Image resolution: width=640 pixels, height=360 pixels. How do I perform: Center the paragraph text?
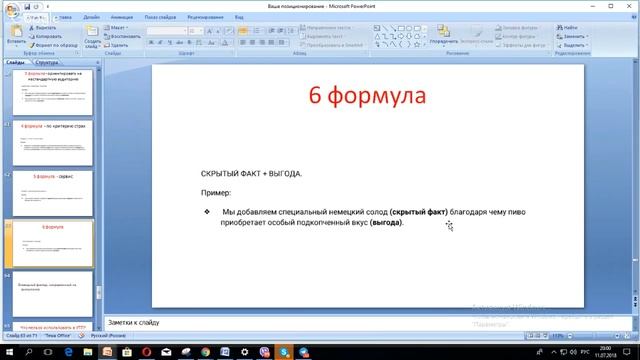coord(252,42)
